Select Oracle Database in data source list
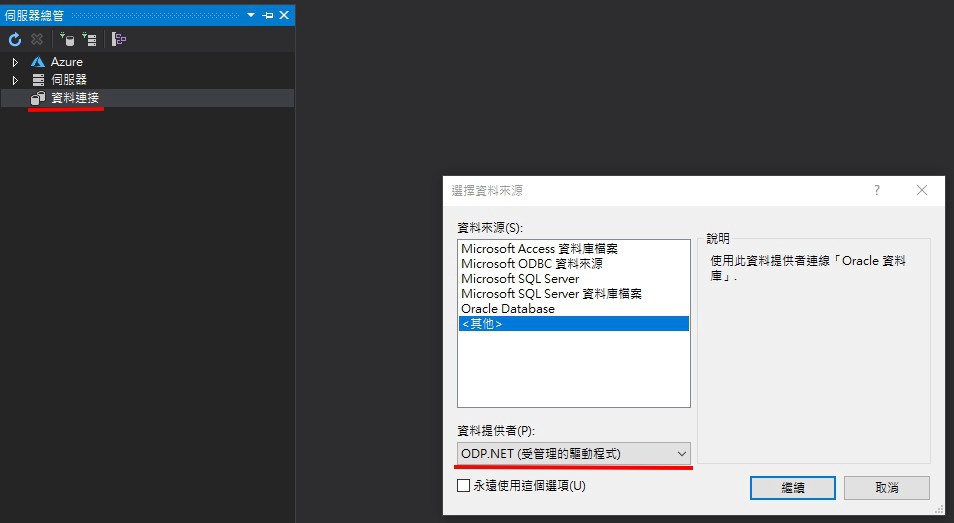 pyautogui.click(x=507, y=309)
